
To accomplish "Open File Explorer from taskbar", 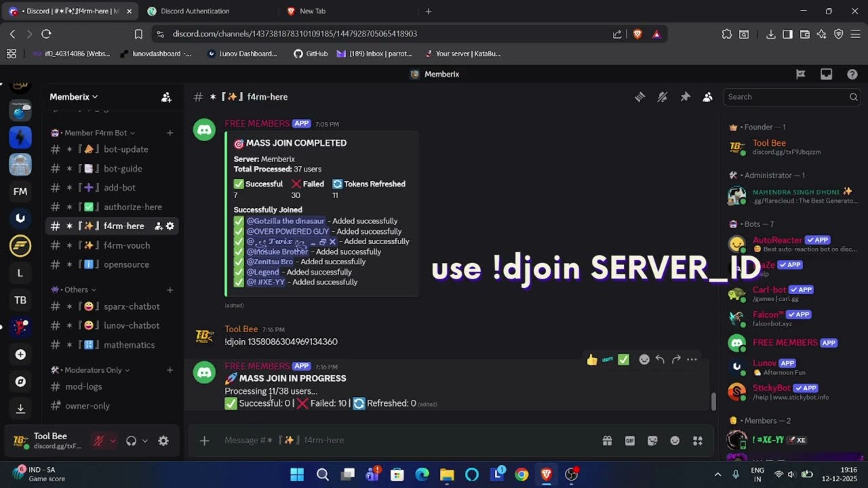I will point(447,474).
